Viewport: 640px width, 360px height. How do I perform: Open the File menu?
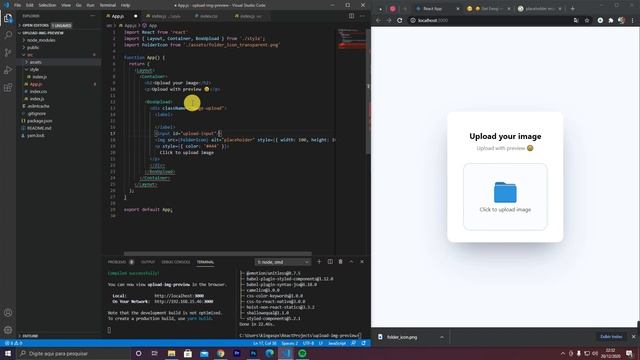pyautogui.click(x=18, y=5)
